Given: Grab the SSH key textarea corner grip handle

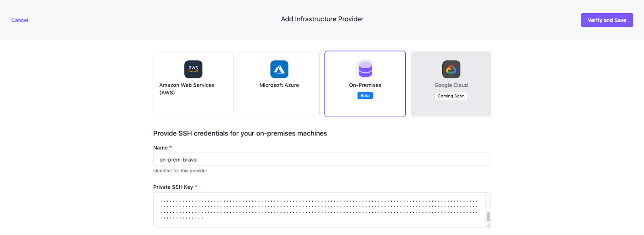Looking at the screenshot, I should [x=488, y=225].
